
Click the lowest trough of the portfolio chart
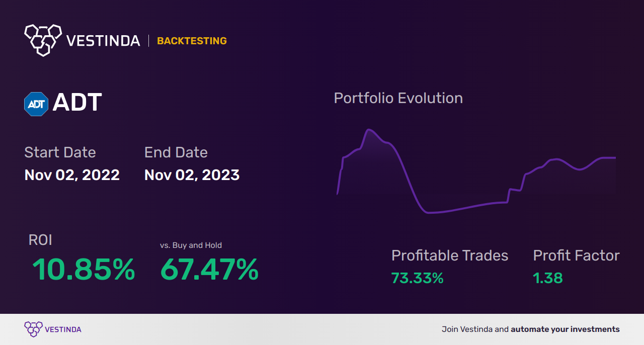pos(429,212)
